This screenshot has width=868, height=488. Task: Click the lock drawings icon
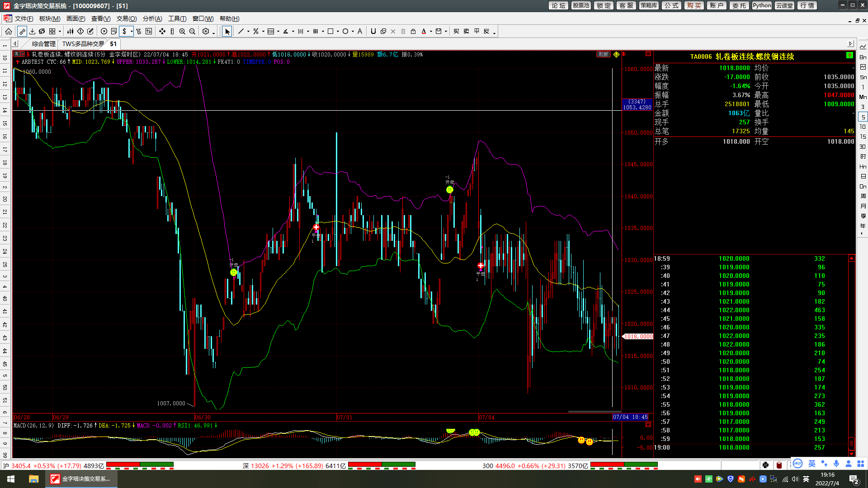pyautogui.click(x=413, y=31)
